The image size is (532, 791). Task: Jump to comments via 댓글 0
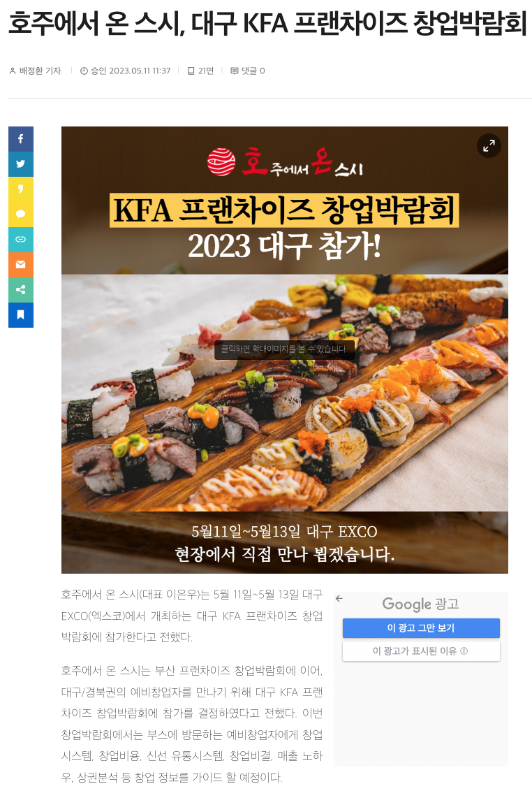pos(248,71)
